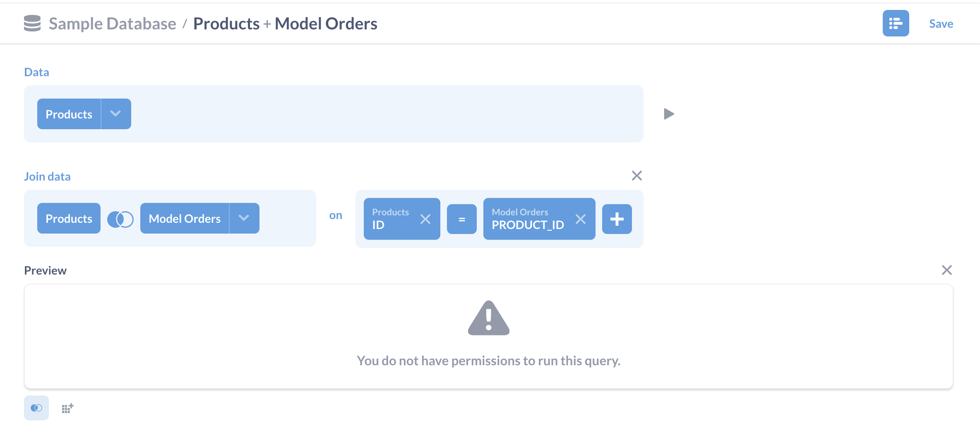Click the equals operator between join fields

point(461,219)
